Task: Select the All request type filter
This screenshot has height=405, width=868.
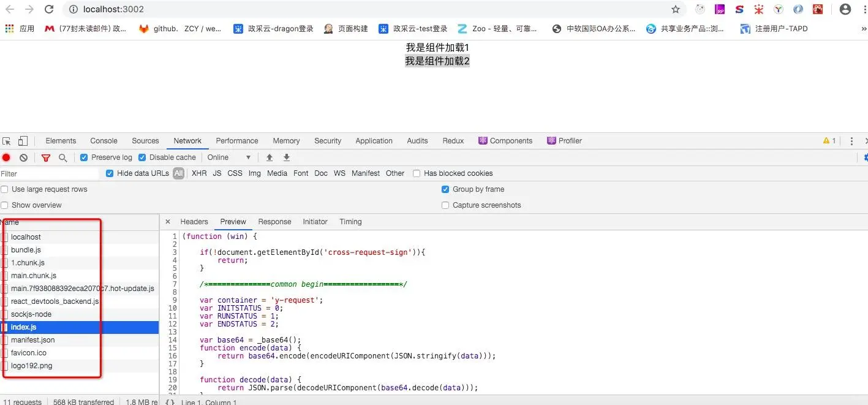Action: [x=178, y=173]
